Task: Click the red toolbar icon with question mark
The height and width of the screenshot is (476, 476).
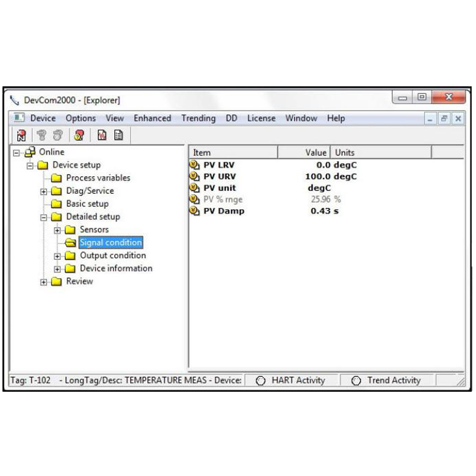Action: 79,135
